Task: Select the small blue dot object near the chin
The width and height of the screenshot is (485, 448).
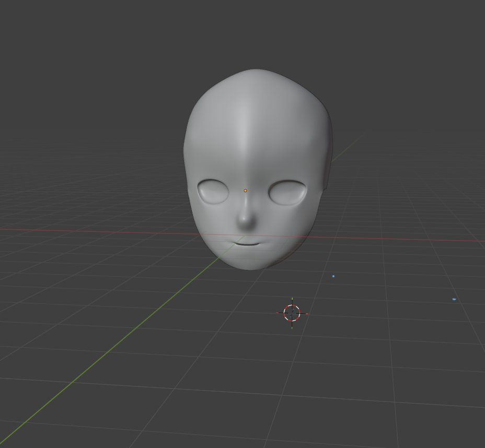Action: coord(333,276)
